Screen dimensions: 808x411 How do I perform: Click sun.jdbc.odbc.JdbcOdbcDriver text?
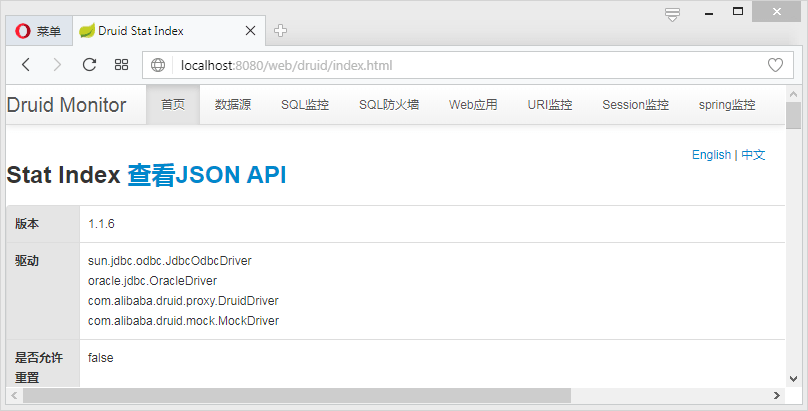coord(170,261)
